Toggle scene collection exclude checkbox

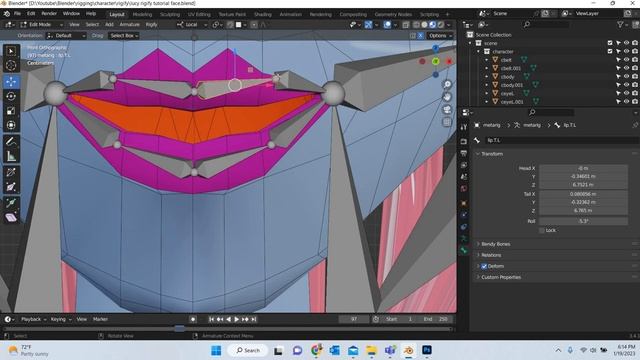pos(610,43)
